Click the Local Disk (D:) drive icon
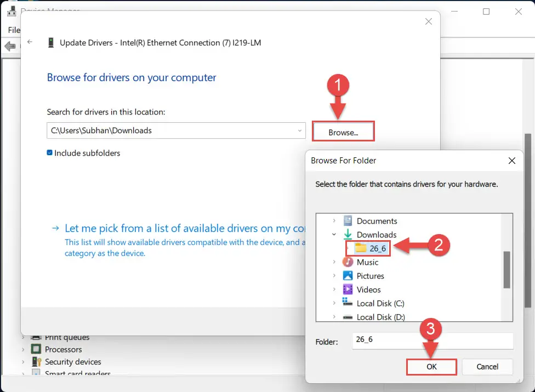The image size is (535, 392). coord(348,317)
